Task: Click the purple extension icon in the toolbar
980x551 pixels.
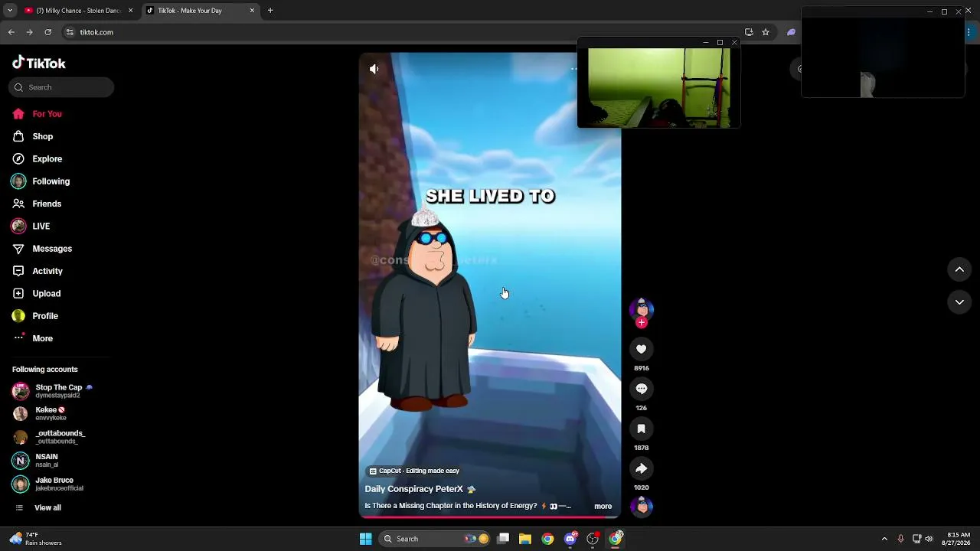Action: coord(791,32)
